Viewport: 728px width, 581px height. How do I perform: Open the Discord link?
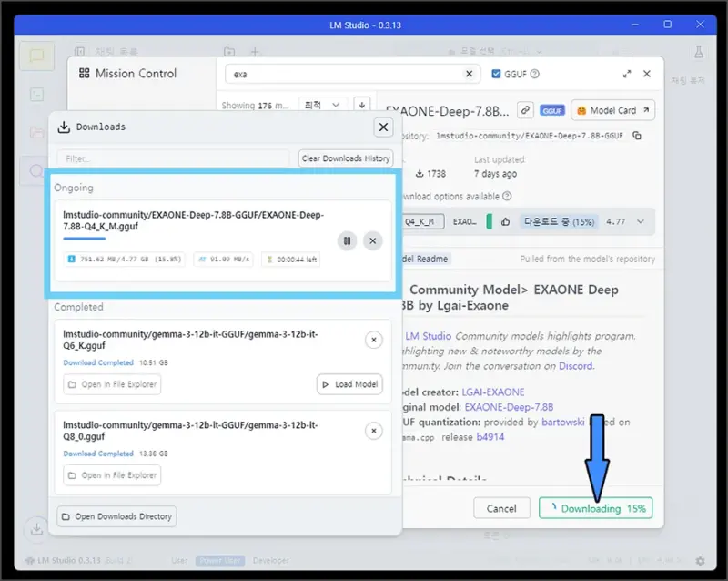point(576,366)
